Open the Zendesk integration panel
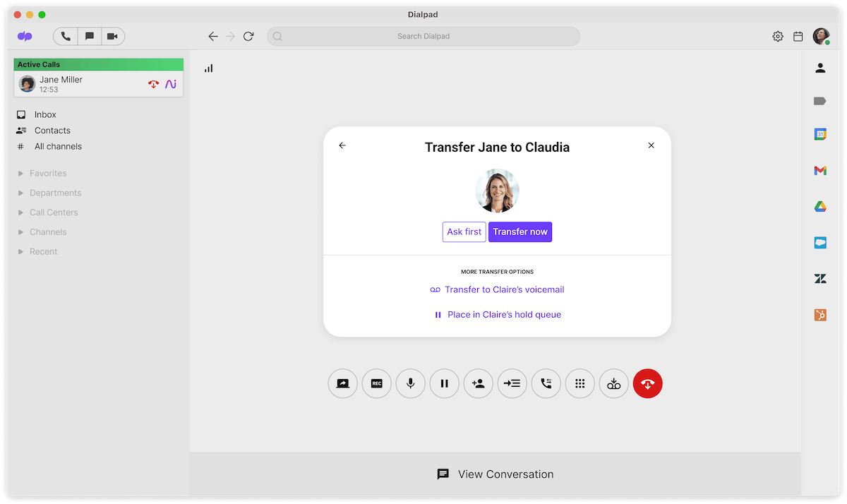This screenshot has height=504, width=847. coord(819,278)
